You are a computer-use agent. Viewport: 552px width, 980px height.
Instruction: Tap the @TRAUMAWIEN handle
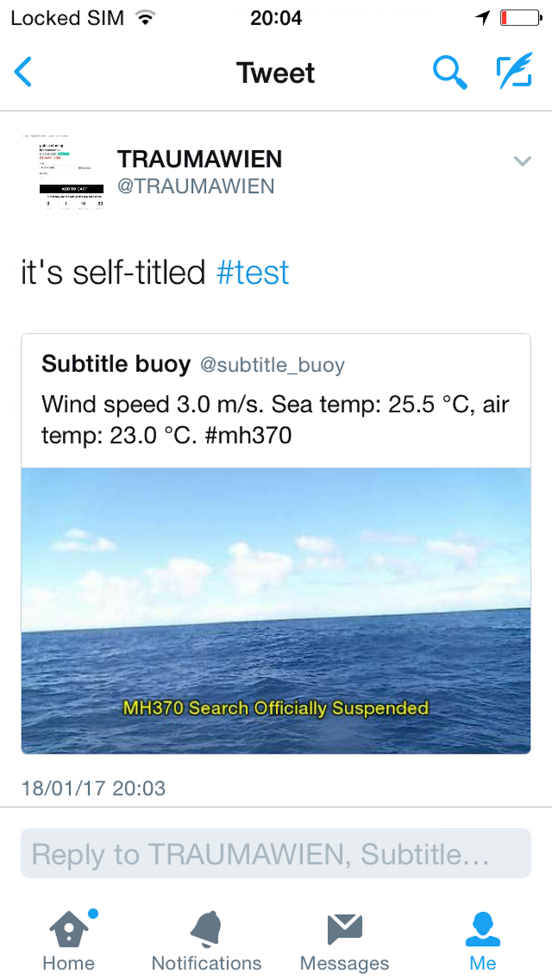tap(196, 186)
